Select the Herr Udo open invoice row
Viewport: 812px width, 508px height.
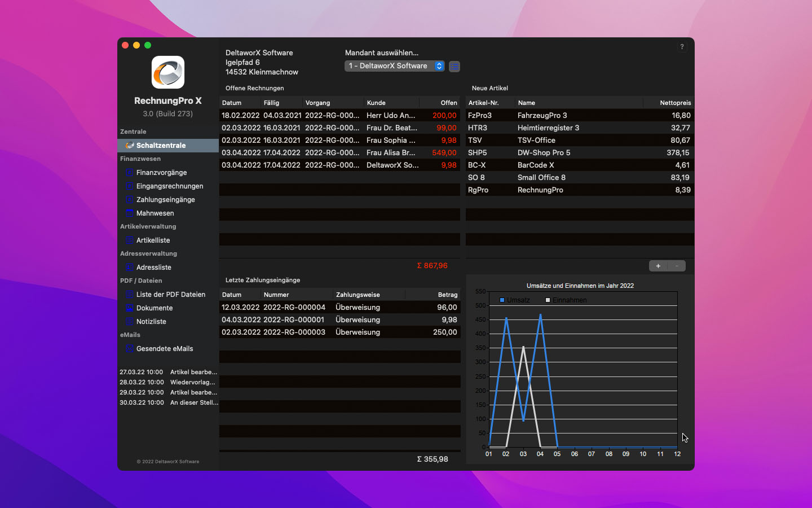(x=338, y=115)
